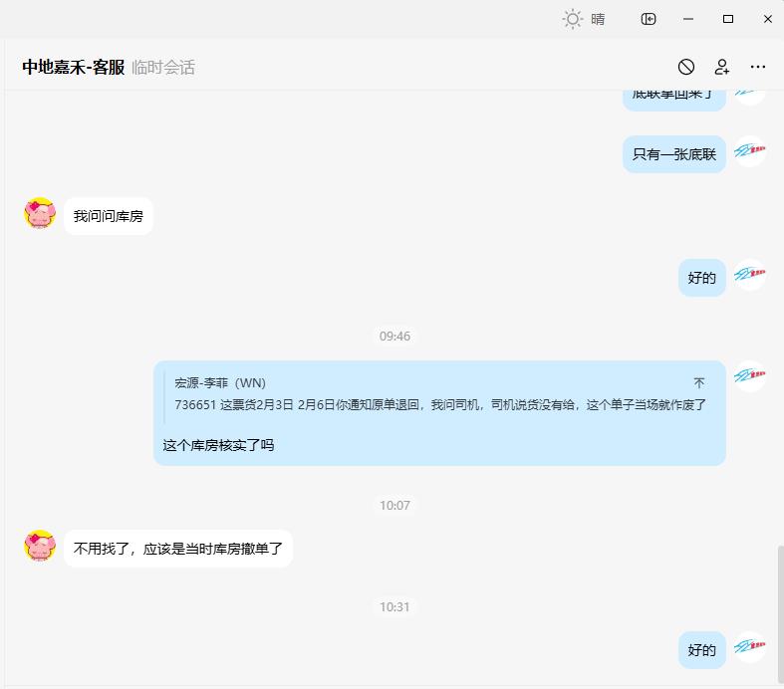Viewport: 784px width, 689px height.
Task: Click the block contact icon in header
Action: point(686,67)
